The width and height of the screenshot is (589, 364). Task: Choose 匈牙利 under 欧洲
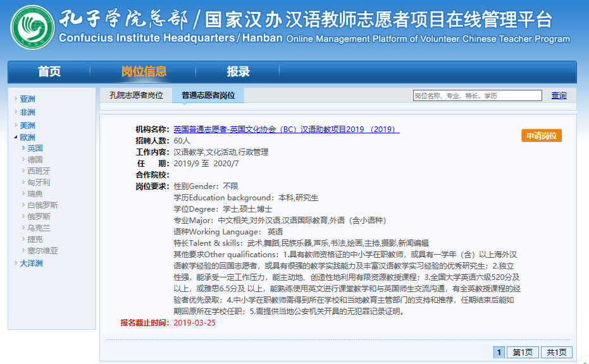pos(39,183)
